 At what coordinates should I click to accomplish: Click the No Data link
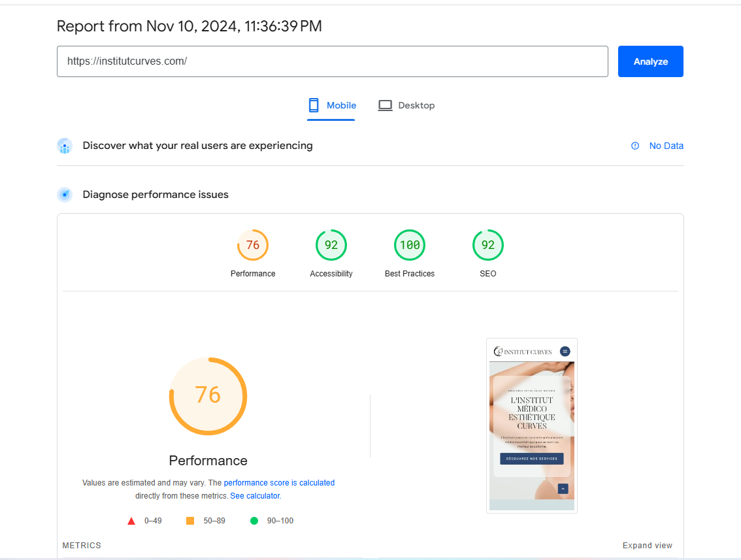[666, 146]
